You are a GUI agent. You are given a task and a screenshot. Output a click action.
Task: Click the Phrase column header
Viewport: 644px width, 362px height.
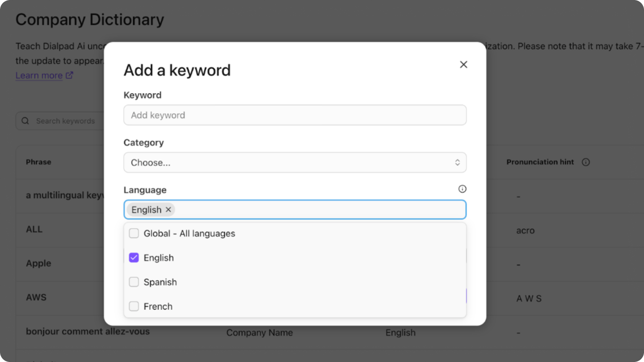pyautogui.click(x=38, y=162)
